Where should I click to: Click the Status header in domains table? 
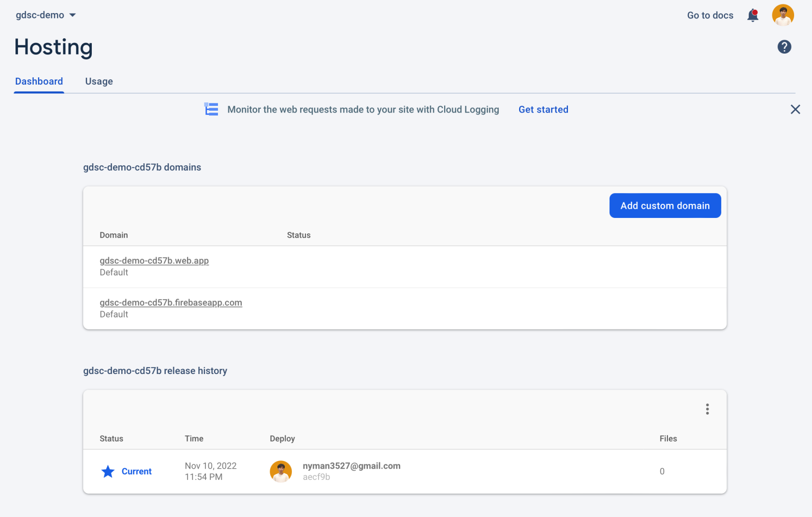(x=299, y=235)
